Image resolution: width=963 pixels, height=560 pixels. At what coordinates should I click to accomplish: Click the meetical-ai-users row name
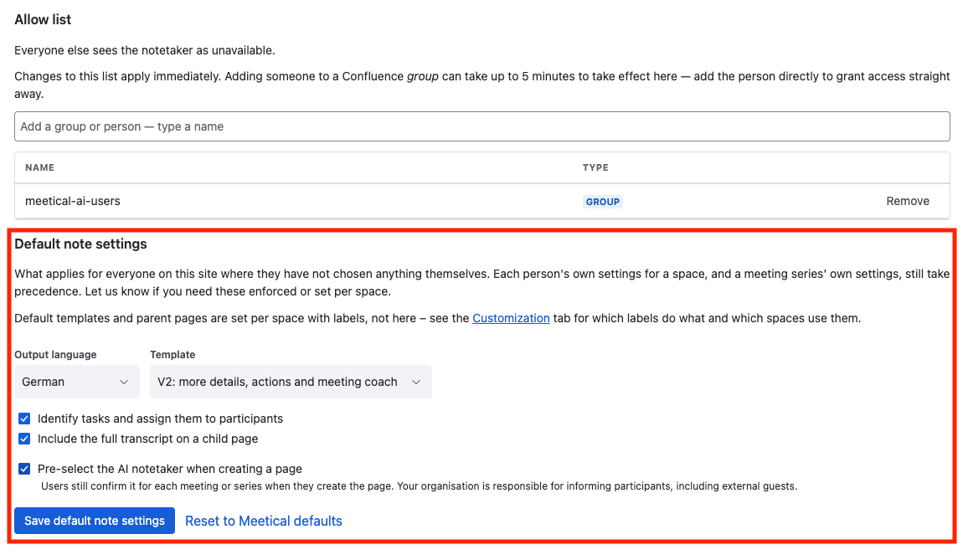pos(73,202)
